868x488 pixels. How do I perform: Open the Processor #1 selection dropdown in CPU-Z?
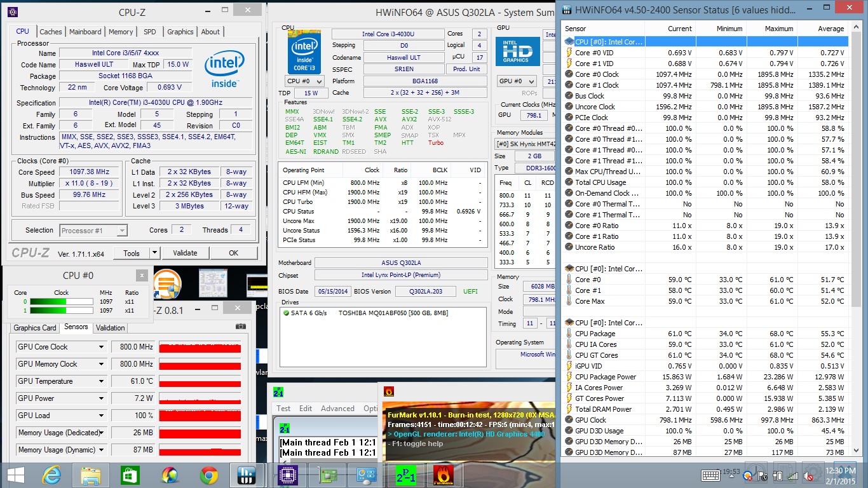click(x=94, y=231)
